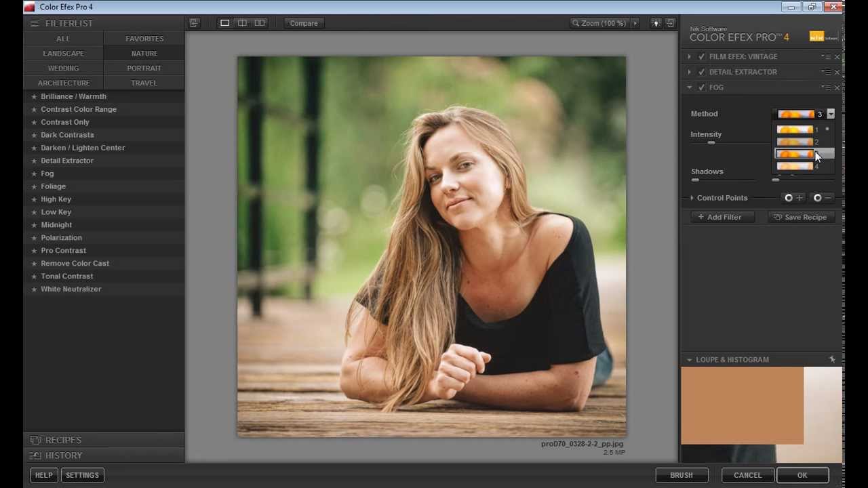Screen dimensions: 868x488
Task: Click the BRUSH button
Action: [x=682, y=475]
